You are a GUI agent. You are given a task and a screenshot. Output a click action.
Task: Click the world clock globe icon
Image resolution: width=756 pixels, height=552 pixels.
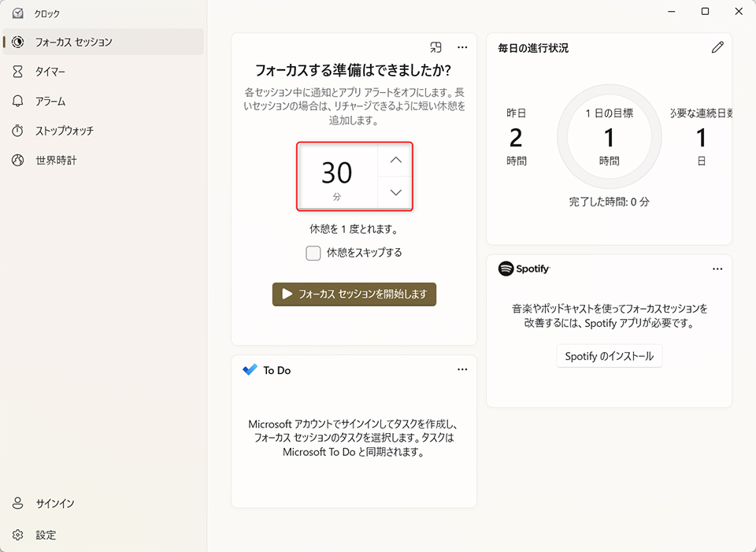18,160
